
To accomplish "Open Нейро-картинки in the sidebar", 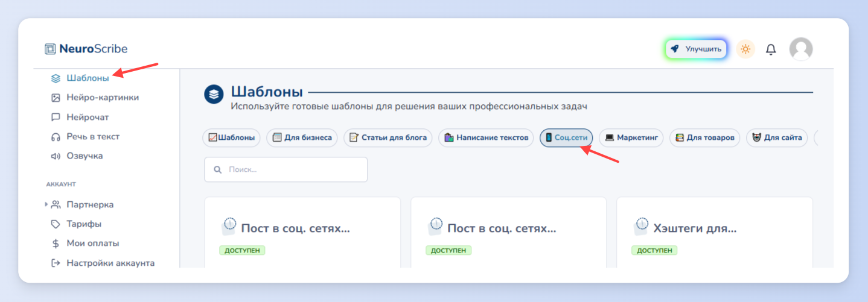I will click(x=103, y=97).
